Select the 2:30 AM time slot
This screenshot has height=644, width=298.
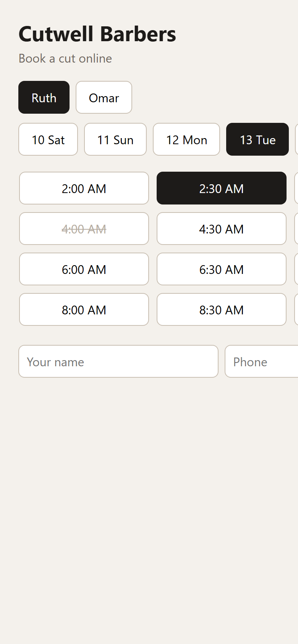click(x=222, y=188)
